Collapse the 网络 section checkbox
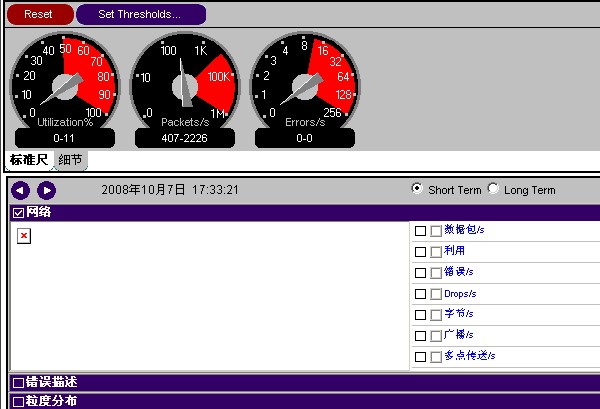The image size is (600, 409). pos(18,212)
